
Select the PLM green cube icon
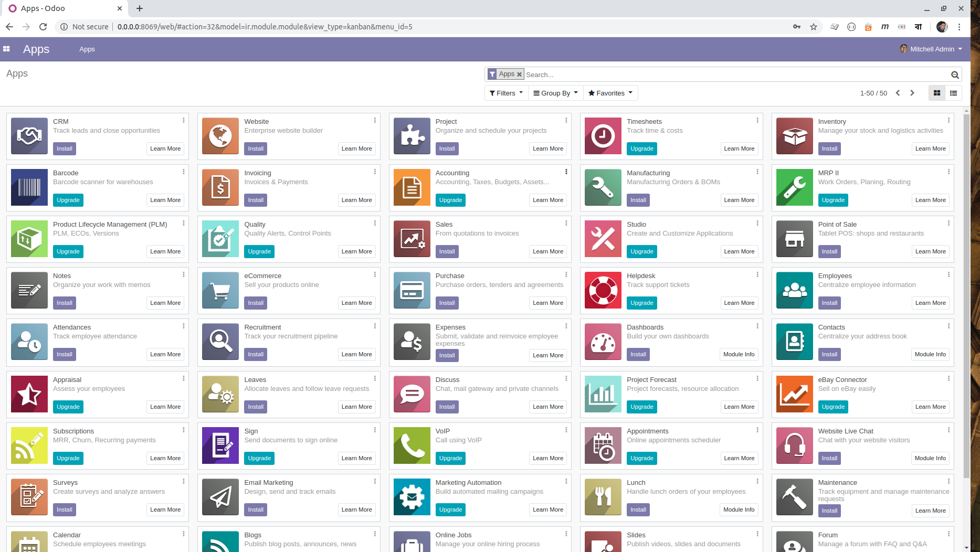click(29, 239)
